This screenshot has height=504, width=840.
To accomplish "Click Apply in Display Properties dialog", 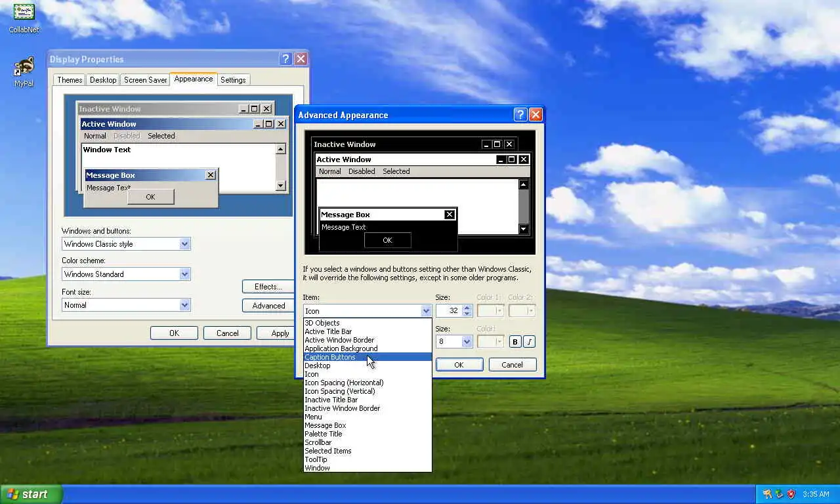I will click(274, 333).
